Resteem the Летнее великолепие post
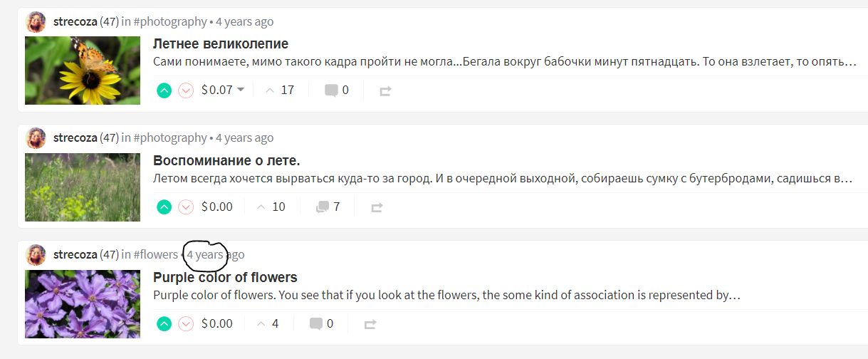The width and height of the screenshot is (868, 359). coord(385,91)
